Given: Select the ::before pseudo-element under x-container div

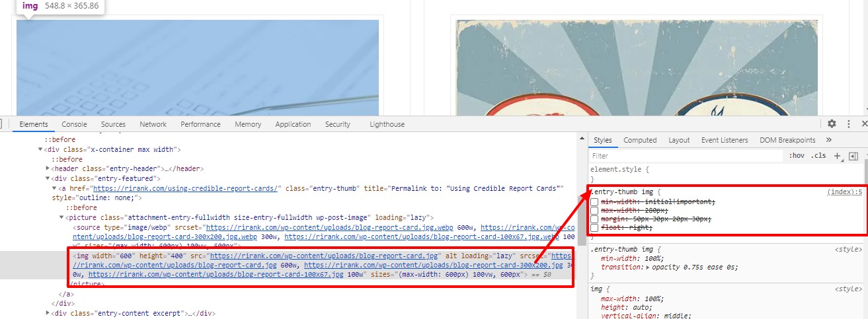Looking at the screenshot, I should [67, 159].
